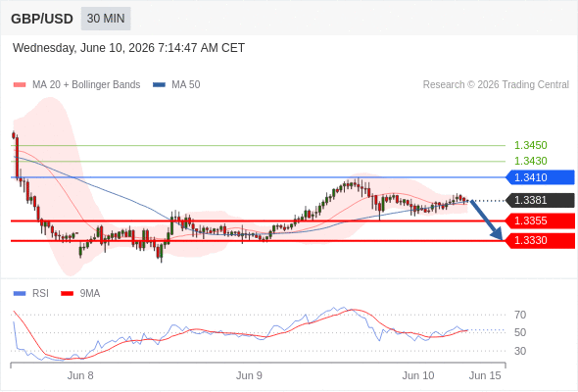Select the GBP/USD pair title

click(42, 19)
